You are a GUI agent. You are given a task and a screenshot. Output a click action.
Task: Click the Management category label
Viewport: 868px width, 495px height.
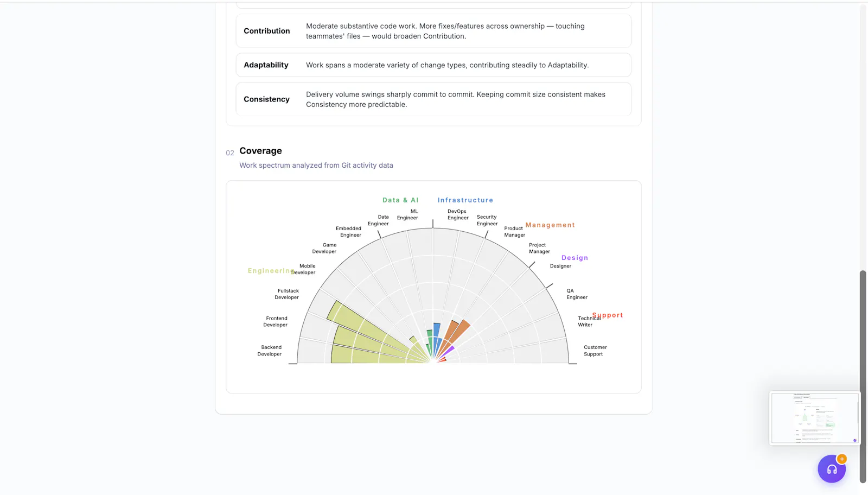coord(550,225)
